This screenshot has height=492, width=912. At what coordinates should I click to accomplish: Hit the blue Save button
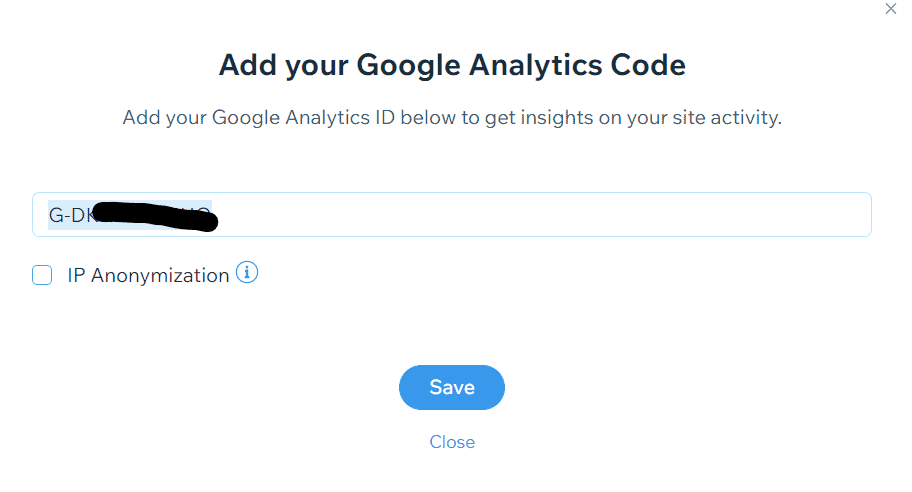[452, 387]
